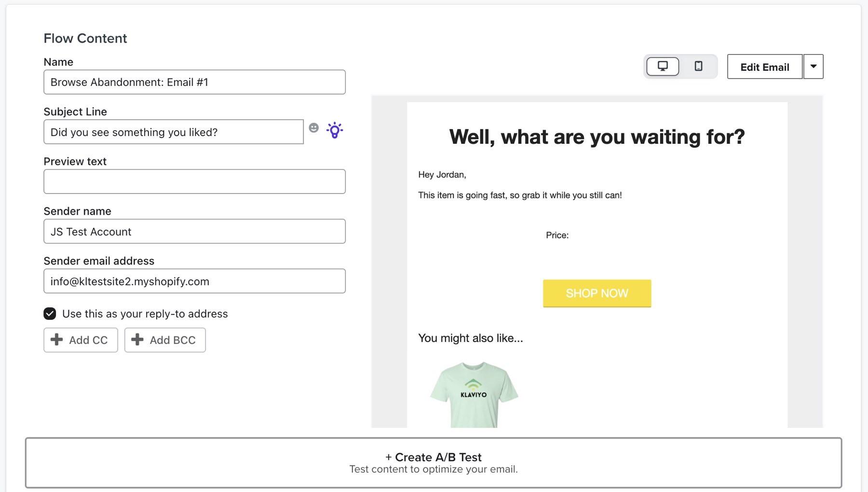Click the Subject Line text field

coord(174,132)
